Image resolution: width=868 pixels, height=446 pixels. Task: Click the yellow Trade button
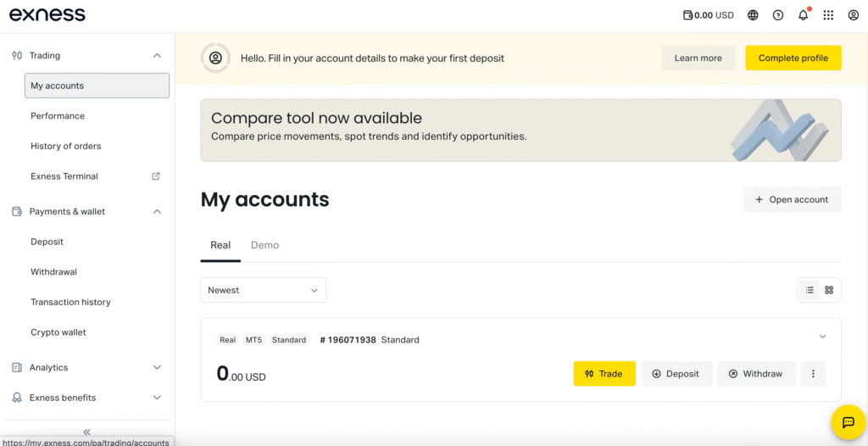point(604,374)
